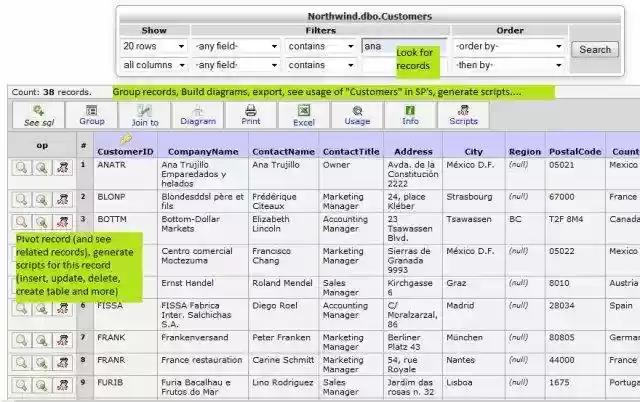Viewport: 640px width, 402px height.
Task: Open the any field dropdown beside all columns
Action: tap(236, 65)
